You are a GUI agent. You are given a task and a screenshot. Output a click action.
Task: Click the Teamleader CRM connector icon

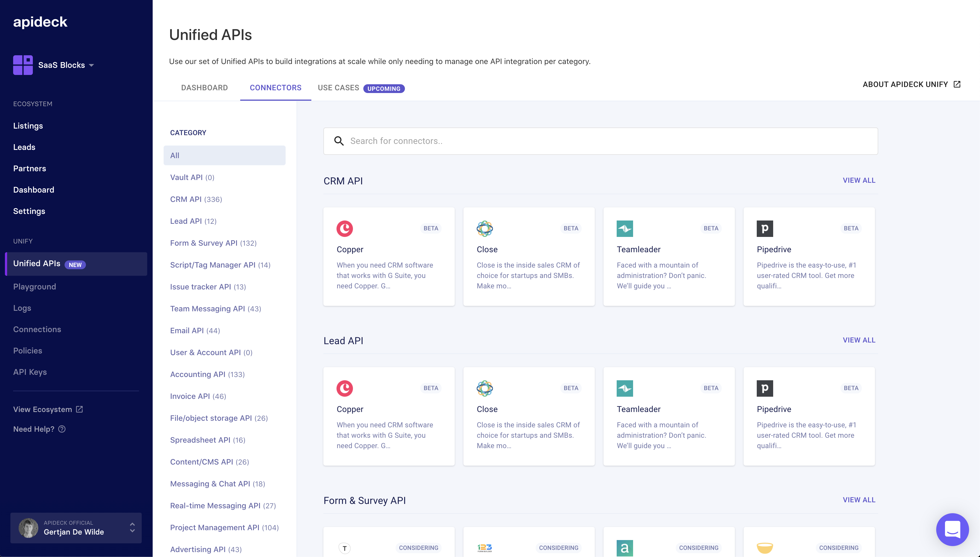pos(625,228)
